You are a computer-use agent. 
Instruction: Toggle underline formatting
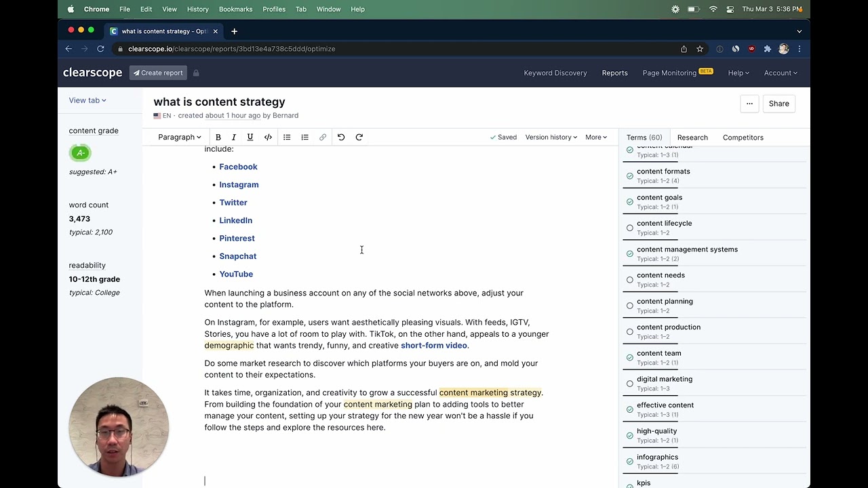[250, 137]
